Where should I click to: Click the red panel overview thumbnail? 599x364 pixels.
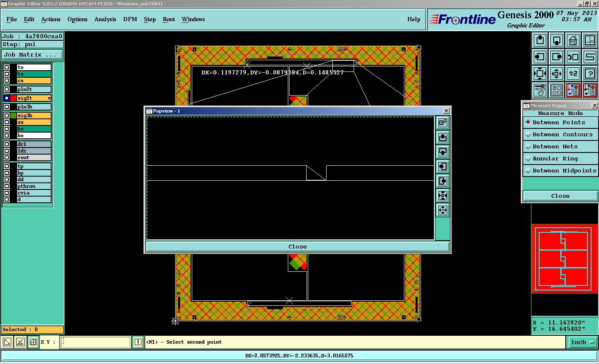click(x=564, y=258)
